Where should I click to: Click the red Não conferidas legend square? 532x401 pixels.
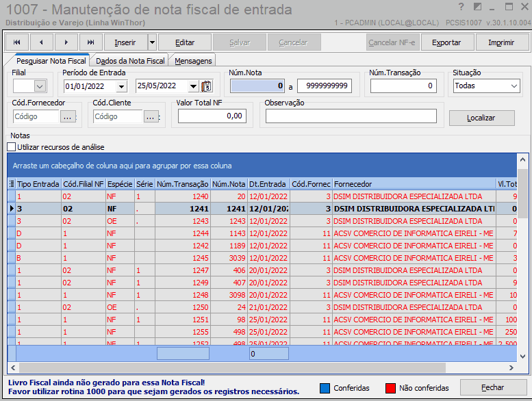pyautogui.click(x=390, y=388)
